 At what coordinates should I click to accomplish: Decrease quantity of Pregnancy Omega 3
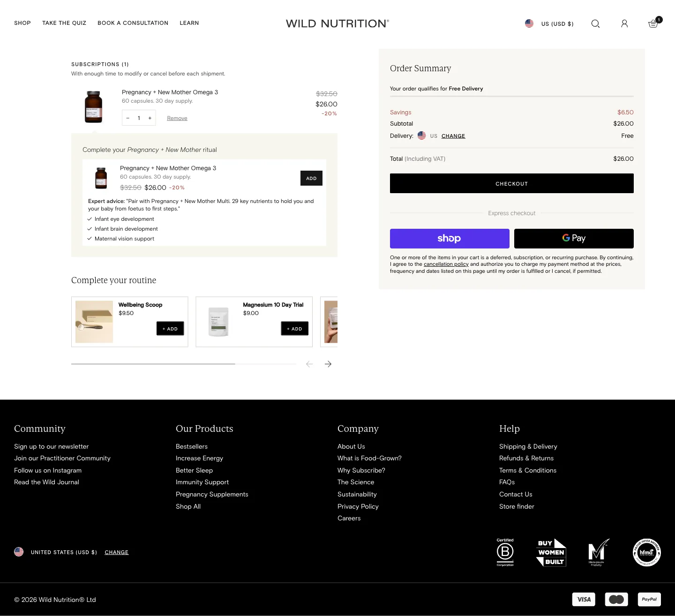(x=127, y=118)
